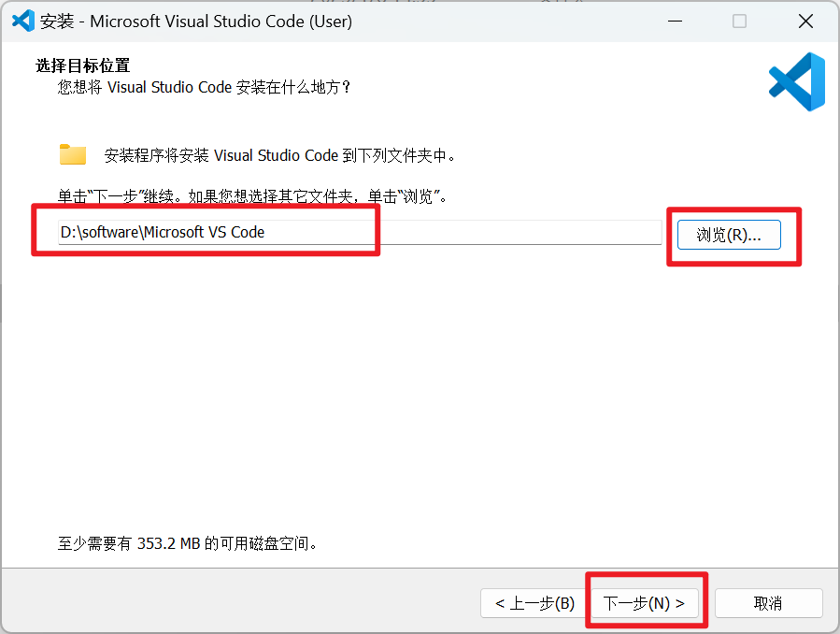Click the large VS Code logo
Image resolution: width=840 pixels, height=634 pixels.
(x=797, y=81)
